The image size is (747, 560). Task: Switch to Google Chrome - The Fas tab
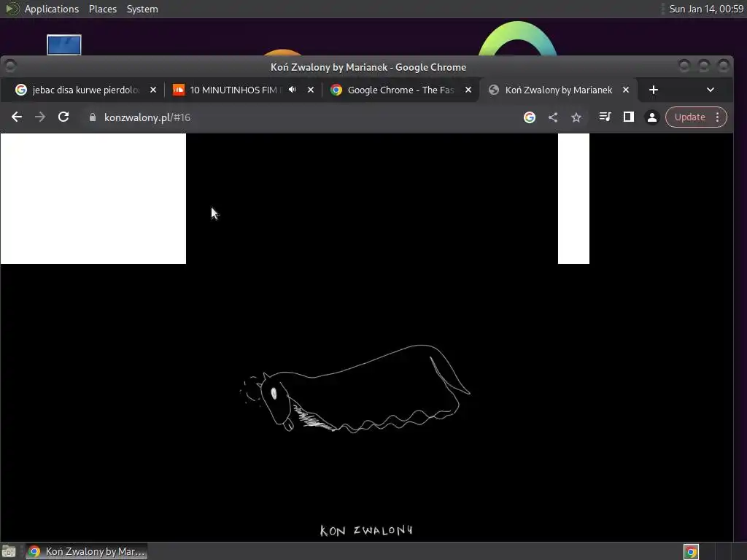400,90
